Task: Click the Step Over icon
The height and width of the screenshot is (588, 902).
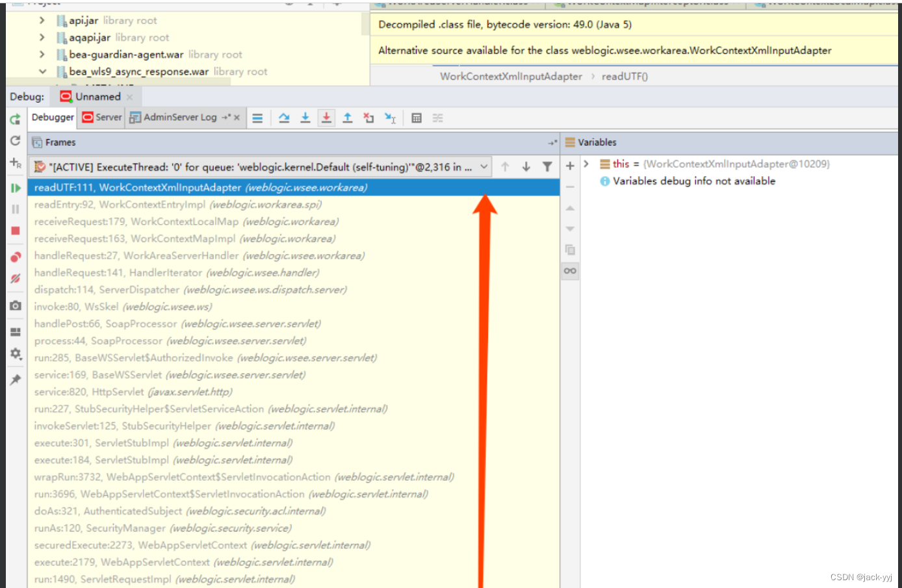Action: click(x=284, y=118)
